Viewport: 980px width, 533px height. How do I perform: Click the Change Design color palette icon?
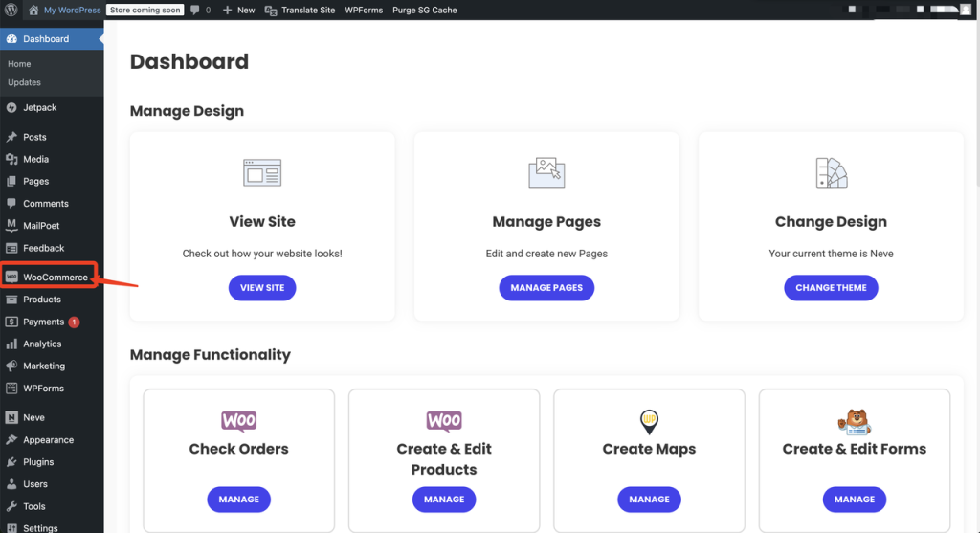[831, 173]
